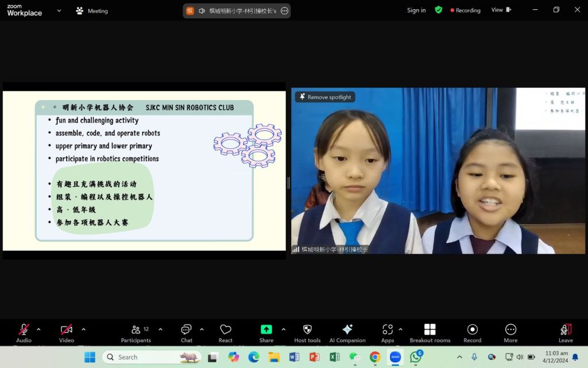The image size is (588, 368).
Task: Unmute the microphone Audio button
Action: [x=24, y=329]
